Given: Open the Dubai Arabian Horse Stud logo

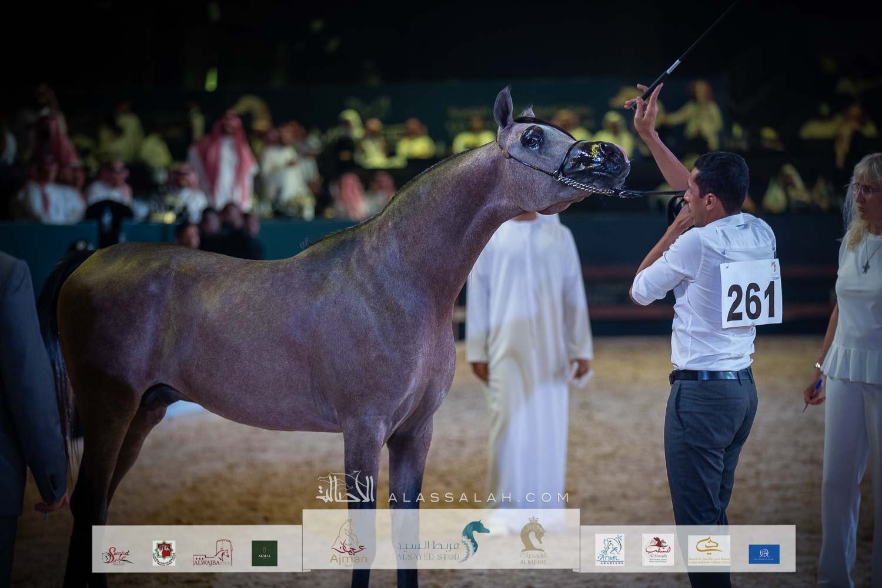Looking at the screenshot, I should click(709, 551).
